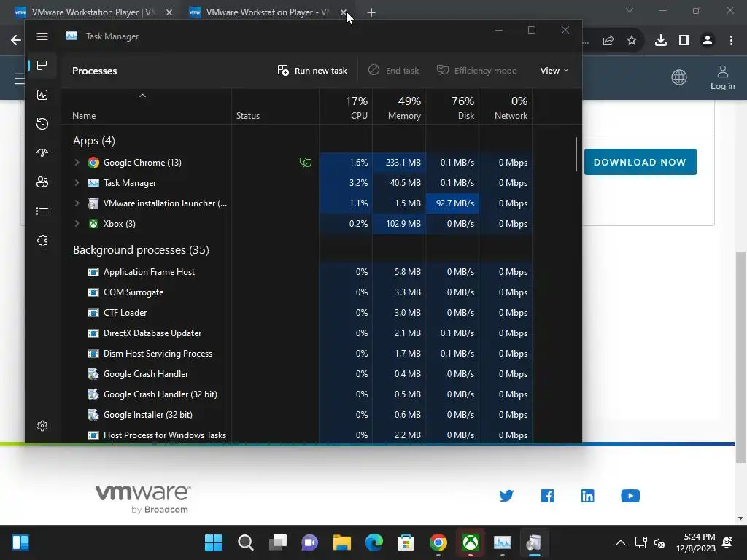Open App history page icon
The image size is (747, 560).
(x=42, y=124)
